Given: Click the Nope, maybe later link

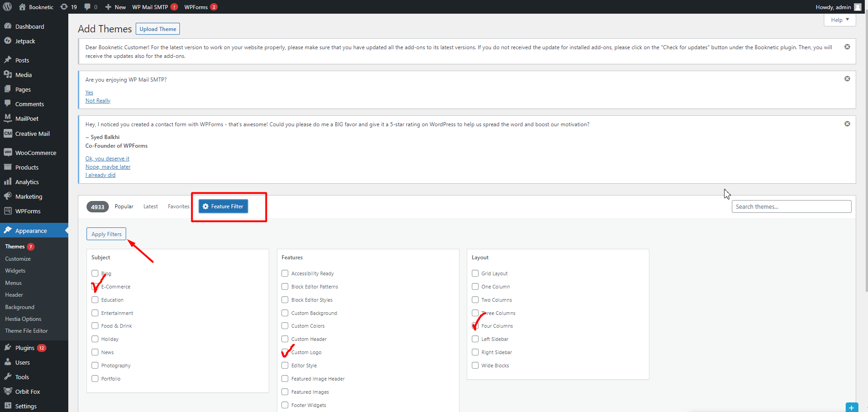Looking at the screenshot, I should coord(108,167).
